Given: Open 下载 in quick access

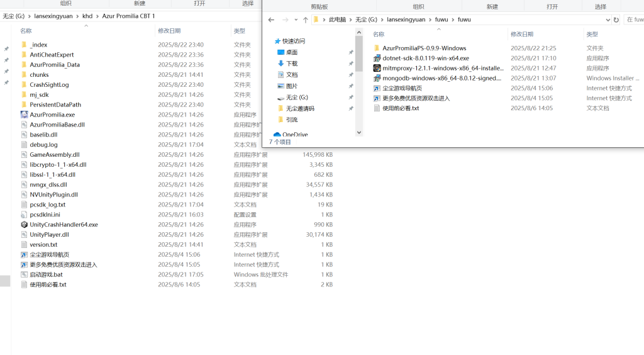Looking at the screenshot, I should click(292, 64).
